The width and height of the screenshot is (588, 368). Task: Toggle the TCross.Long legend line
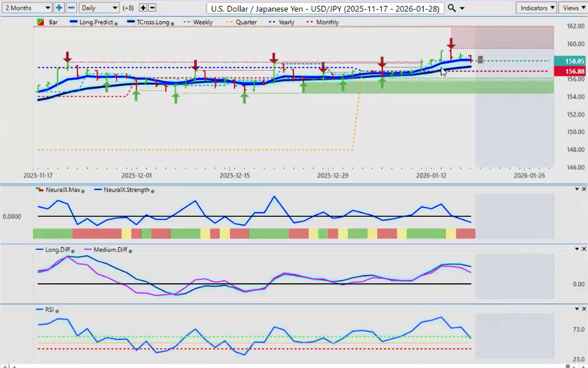coord(148,22)
